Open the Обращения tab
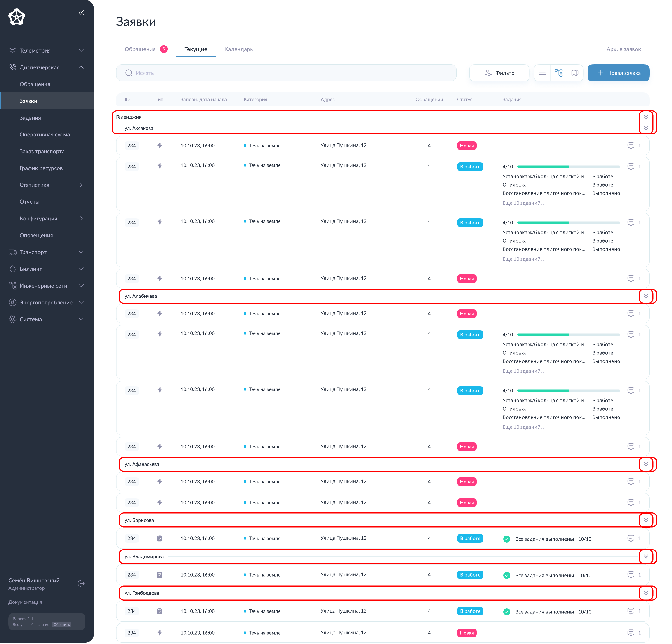This screenshot has width=672, height=644. (140, 49)
